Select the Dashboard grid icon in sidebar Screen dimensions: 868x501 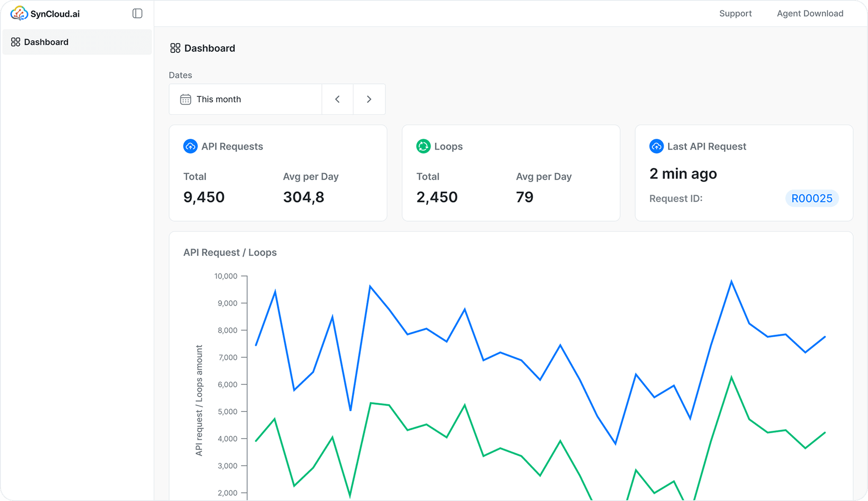click(16, 42)
